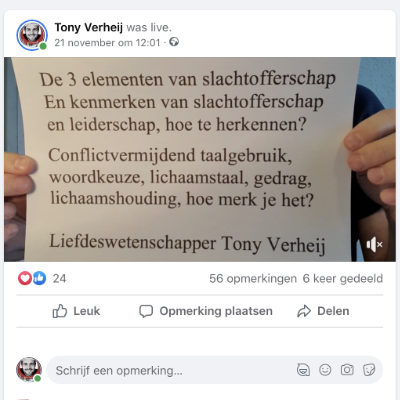Open the emoji picker smiley icon
The height and width of the screenshot is (400, 400).
(x=325, y=370)
